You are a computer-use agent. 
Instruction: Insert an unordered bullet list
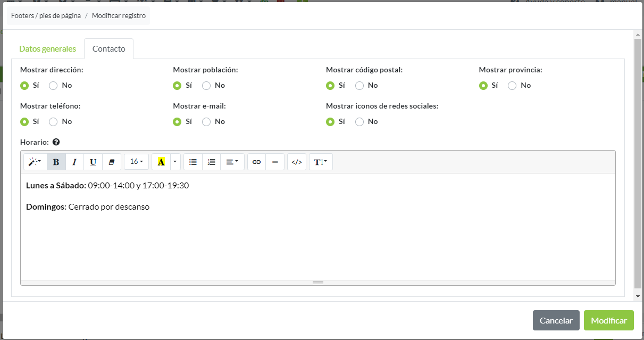coord(193,162)
